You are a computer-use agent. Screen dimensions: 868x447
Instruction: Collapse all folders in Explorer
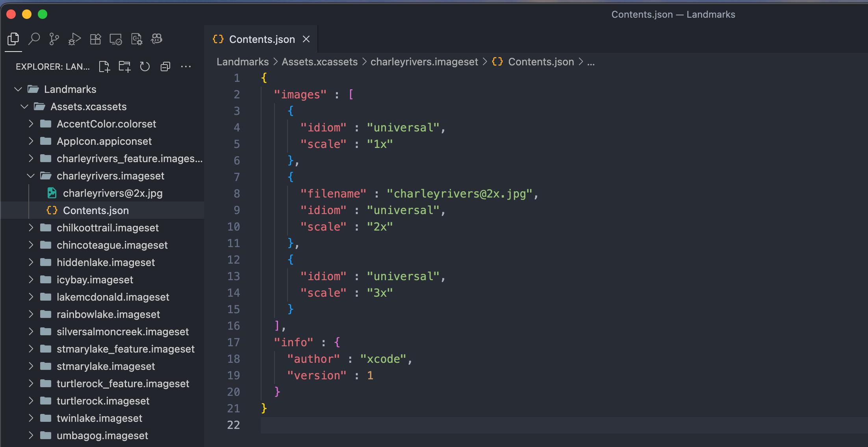tap(165, 66)
